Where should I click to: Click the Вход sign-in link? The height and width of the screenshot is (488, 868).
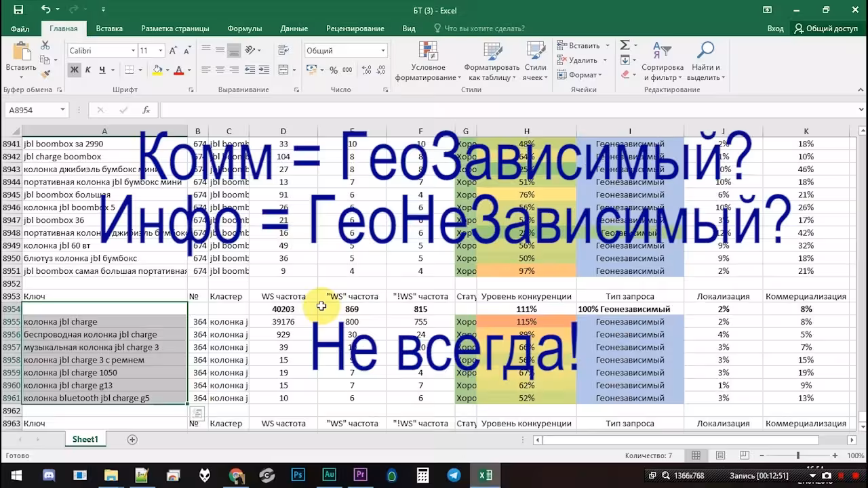[775, 28]
